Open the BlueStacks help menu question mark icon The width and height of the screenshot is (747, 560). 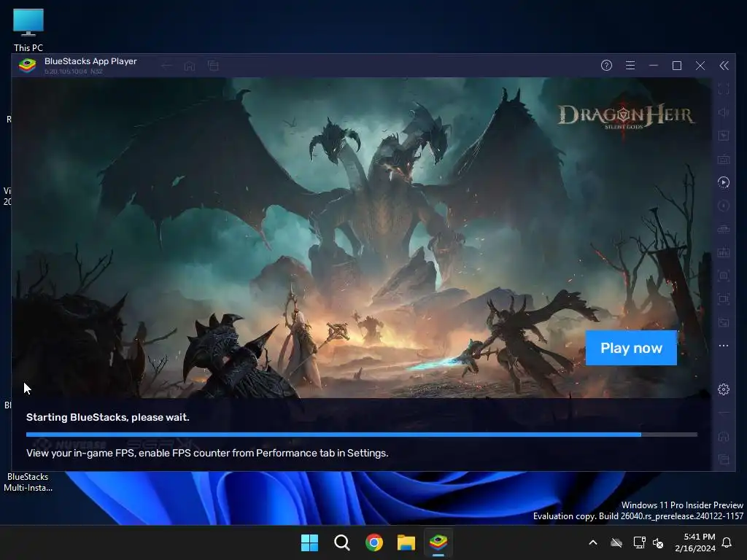[x=606, y=65]
